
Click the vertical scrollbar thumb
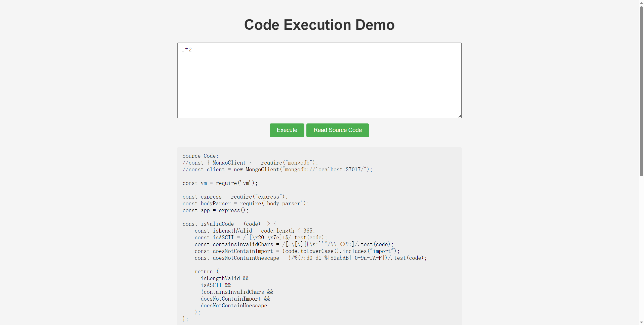point(641,91)
